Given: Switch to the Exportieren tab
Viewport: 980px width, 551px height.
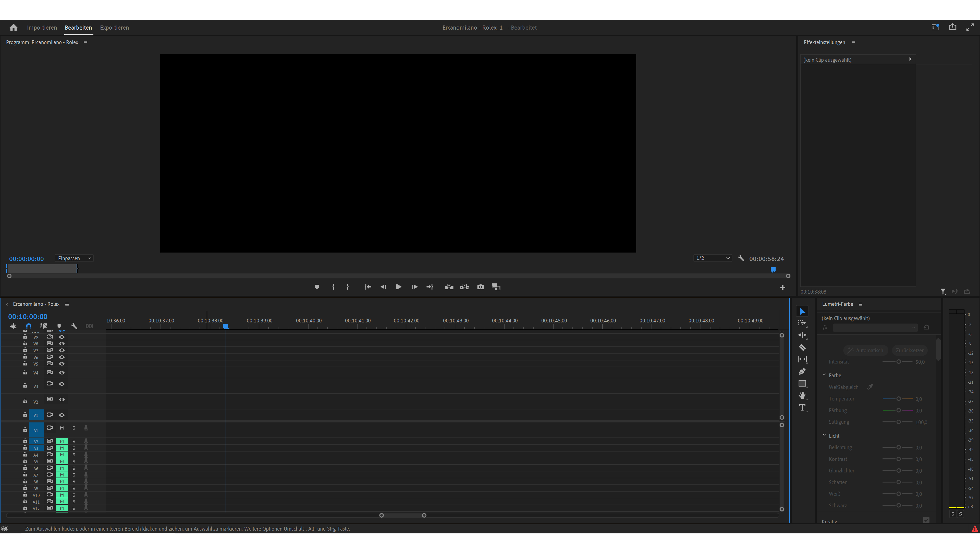Looking at the screenshot, I should pos(114,27).
